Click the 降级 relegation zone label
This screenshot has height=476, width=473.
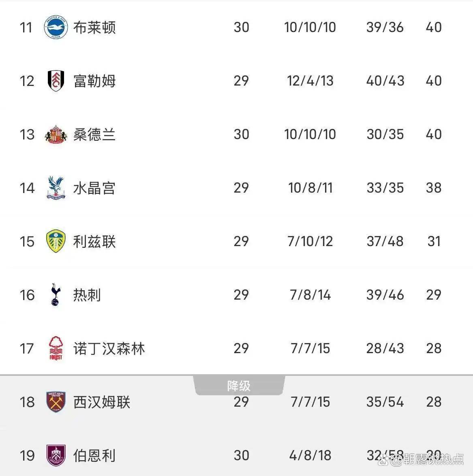coord(239,386)
